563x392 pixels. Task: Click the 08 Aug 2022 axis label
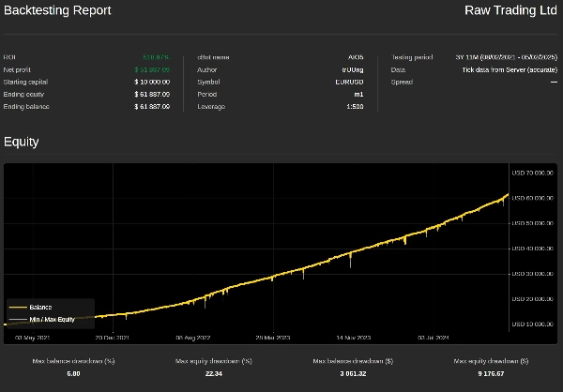click(x=193, y=337)
